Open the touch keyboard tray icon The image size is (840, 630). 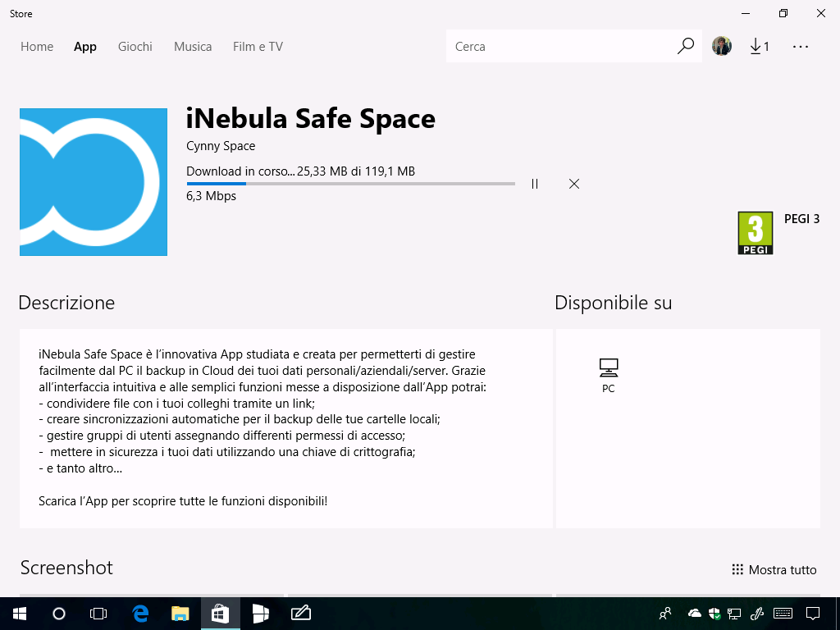(783, 614)
